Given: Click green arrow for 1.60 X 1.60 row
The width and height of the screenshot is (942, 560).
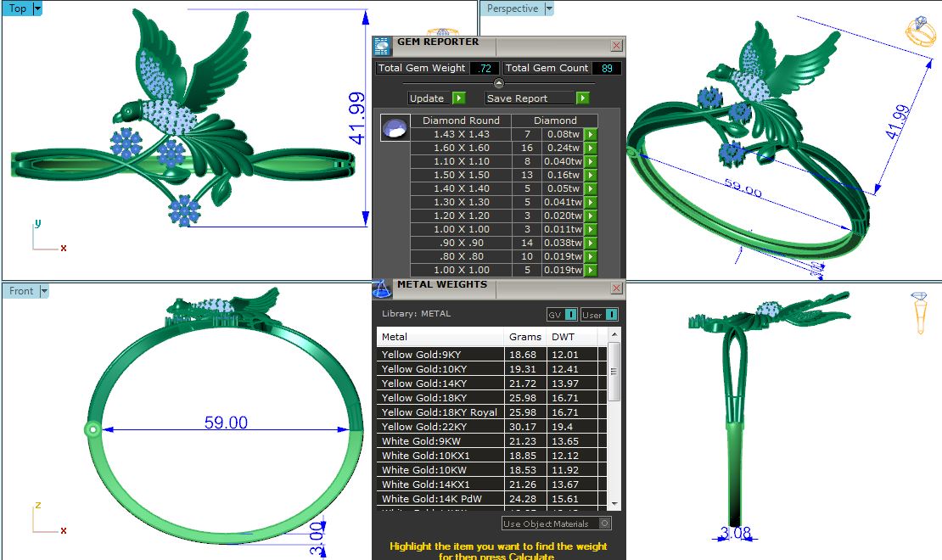Looking at the screenshot, I should click(591, 148).
